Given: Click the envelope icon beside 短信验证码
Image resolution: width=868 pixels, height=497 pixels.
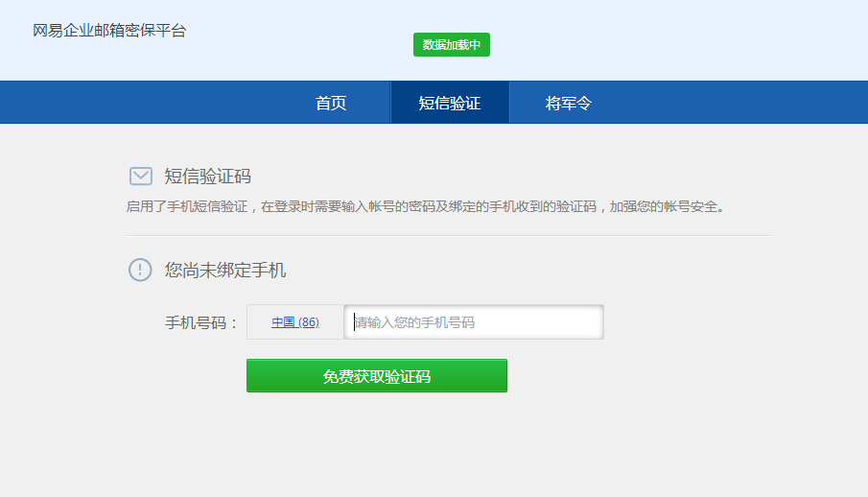Looking at the screenshot, I should pyautogui.click(x=141, y=177).
